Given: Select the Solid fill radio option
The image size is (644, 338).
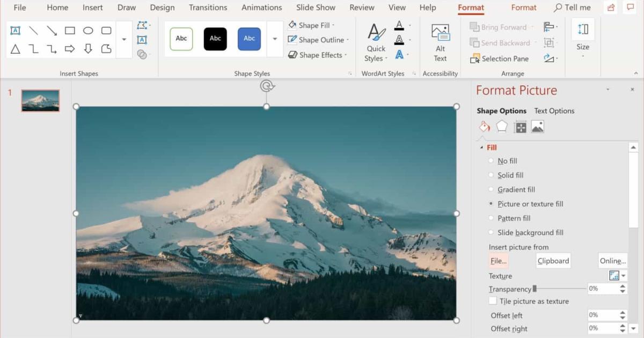Looking at the screenshot, I should tap(491, 175).
